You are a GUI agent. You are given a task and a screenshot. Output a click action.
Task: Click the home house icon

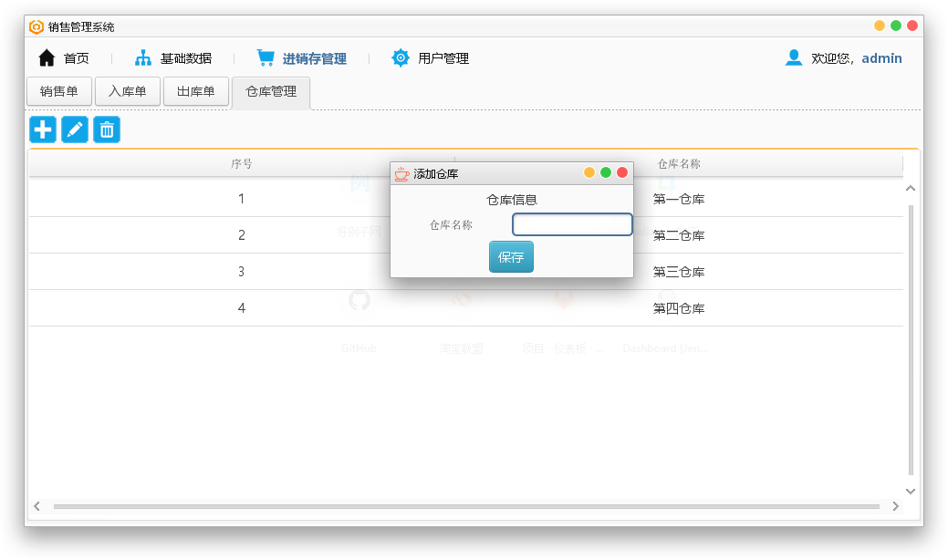click(47, 58)
